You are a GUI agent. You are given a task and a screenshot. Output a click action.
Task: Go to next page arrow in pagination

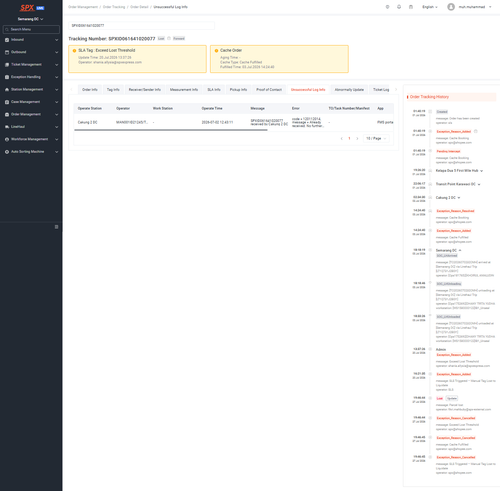point(357,139)
